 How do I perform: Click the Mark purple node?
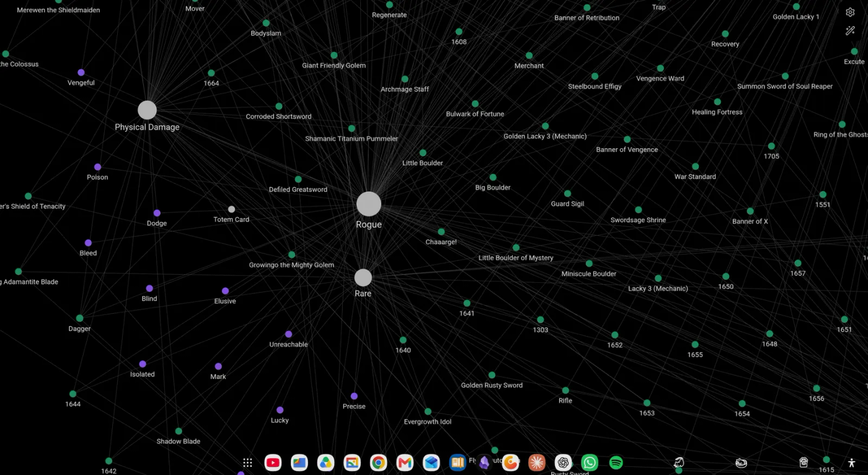(x=218, y=366)
